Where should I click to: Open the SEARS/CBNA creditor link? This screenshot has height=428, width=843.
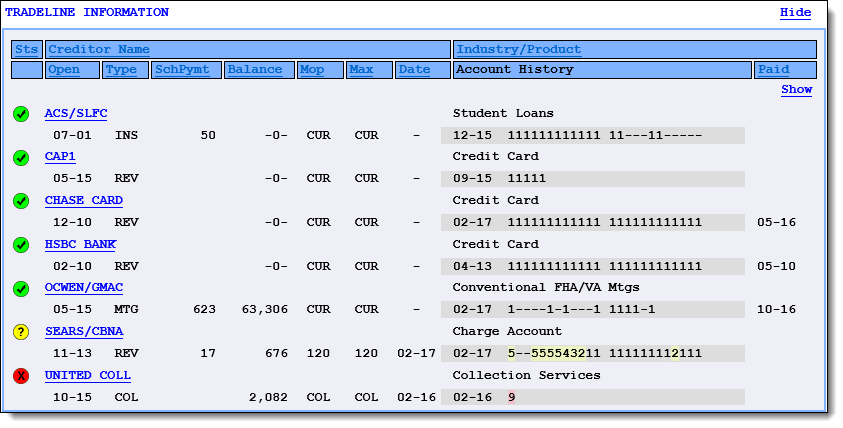pos(84,331)
